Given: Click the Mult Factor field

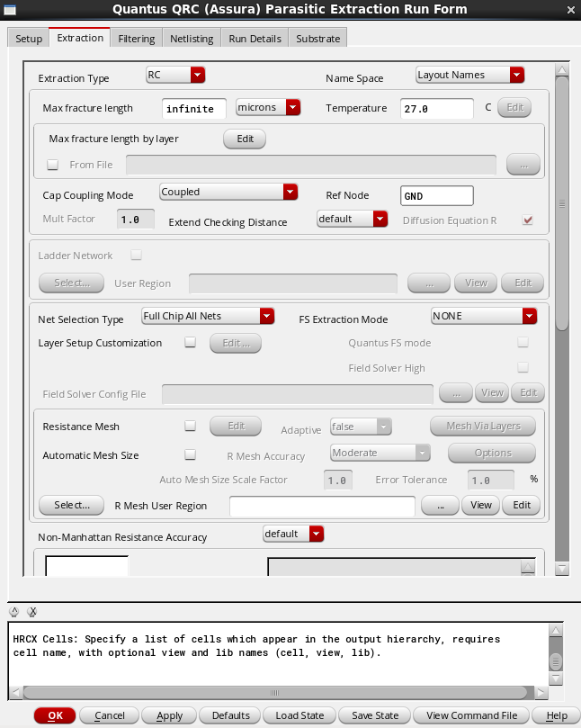Looking at the screenshot, I should [136, 220].
